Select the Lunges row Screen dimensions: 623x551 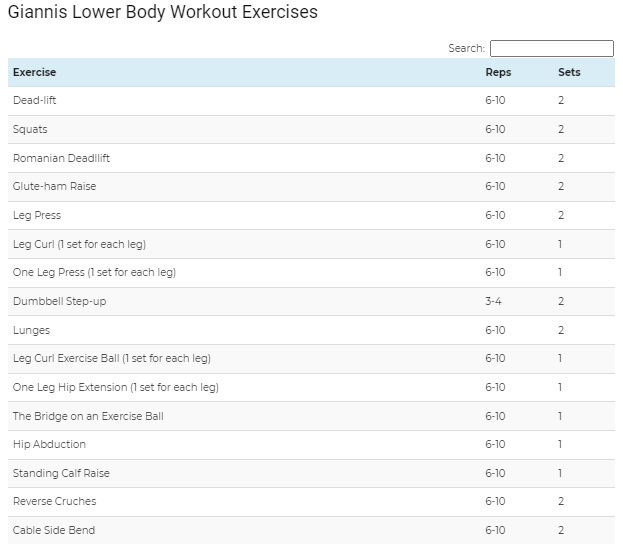point(311,330)
